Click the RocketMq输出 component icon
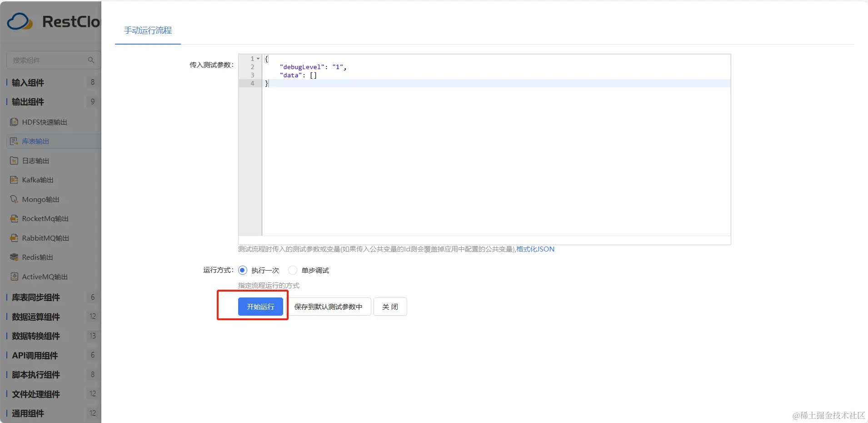The image size is (868, 423). pos(14,219)
